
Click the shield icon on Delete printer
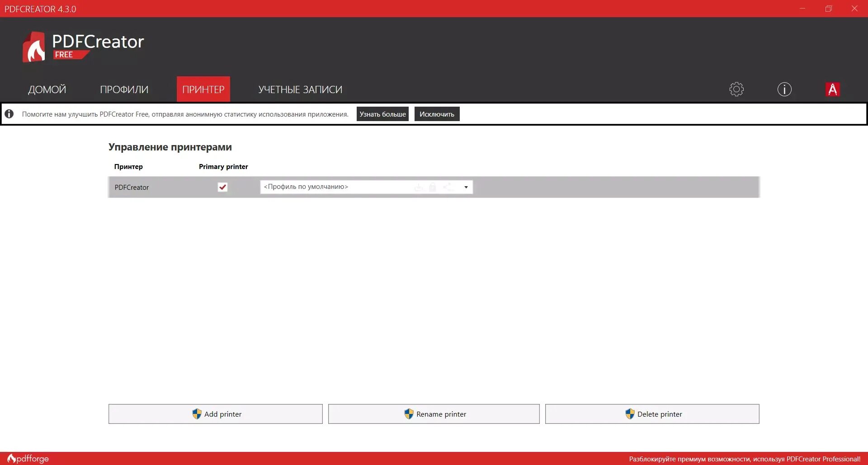[x=630, y=414]
